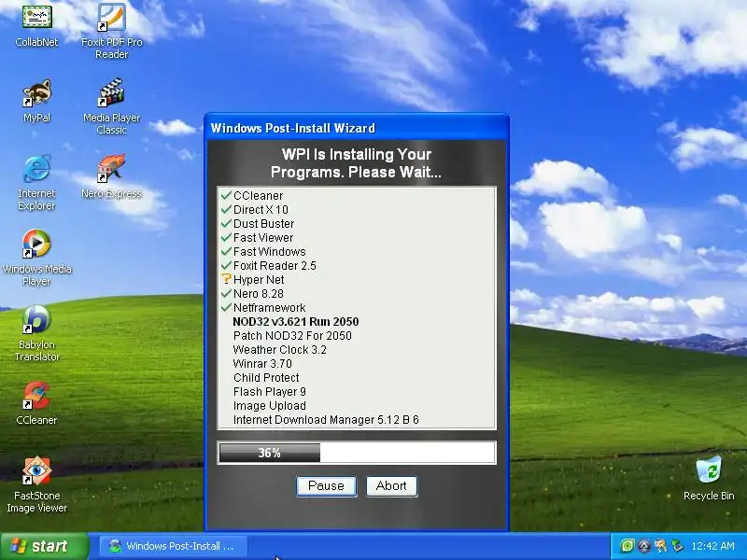747x560 pixels.
Task: Click the 12:42 AM taskbar clock
Action: pos(712,546)
